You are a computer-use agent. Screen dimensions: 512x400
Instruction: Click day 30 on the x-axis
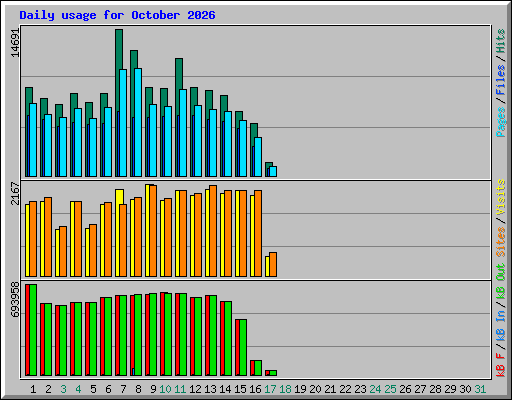point(465,389)
